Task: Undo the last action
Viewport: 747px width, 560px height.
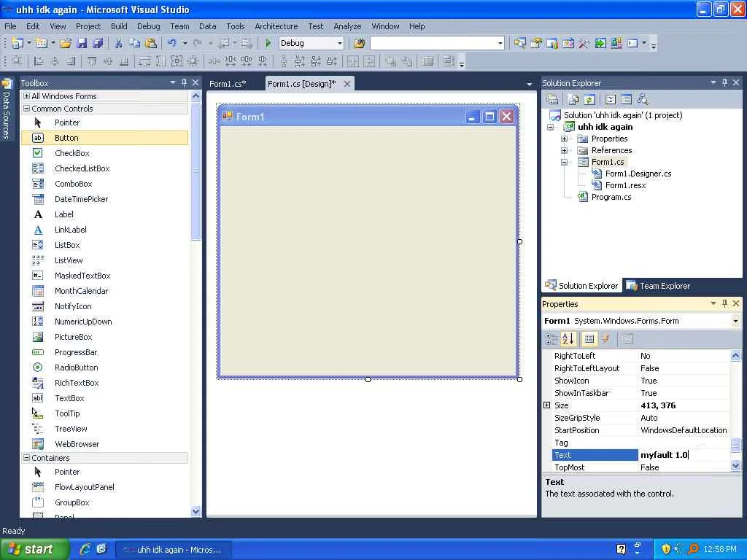Action: [x=171, y=43]
